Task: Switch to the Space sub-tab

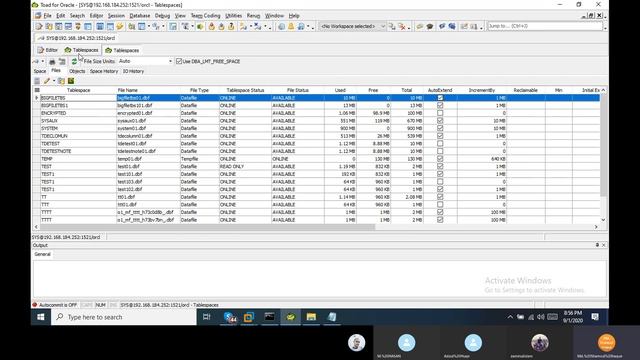Action: [x=40, y=71]
